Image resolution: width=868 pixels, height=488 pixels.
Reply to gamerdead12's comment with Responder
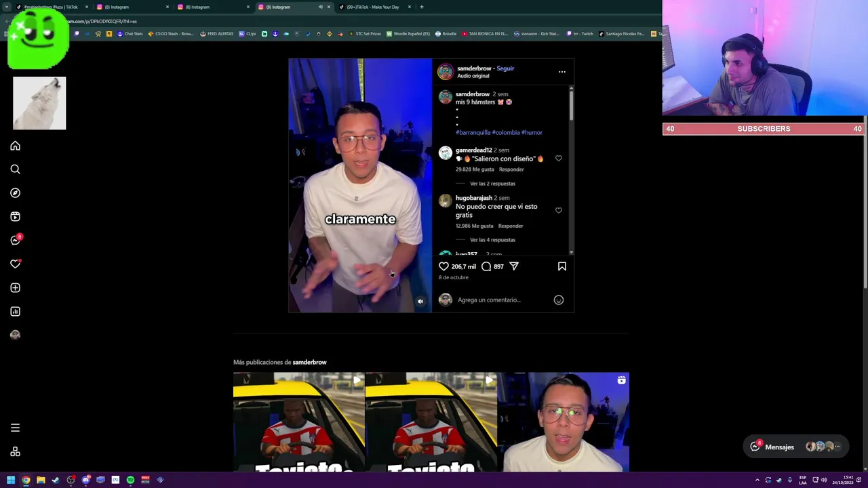pos(511,169)
